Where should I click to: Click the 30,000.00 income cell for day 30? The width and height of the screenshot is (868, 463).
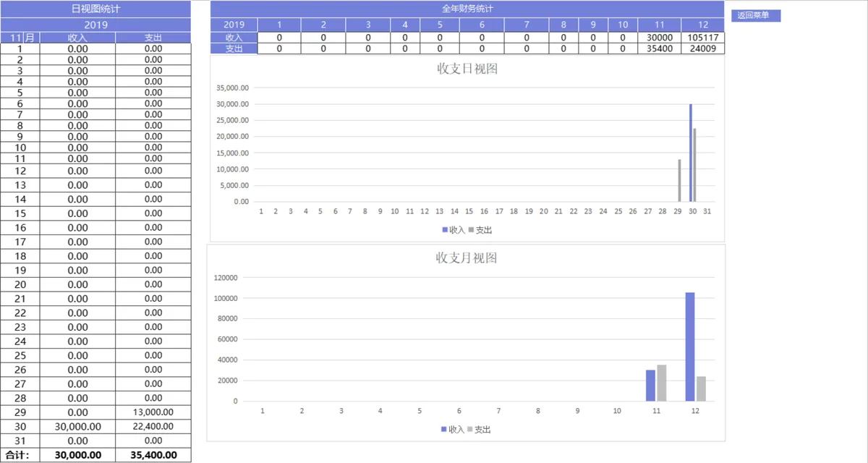point(78,426)
